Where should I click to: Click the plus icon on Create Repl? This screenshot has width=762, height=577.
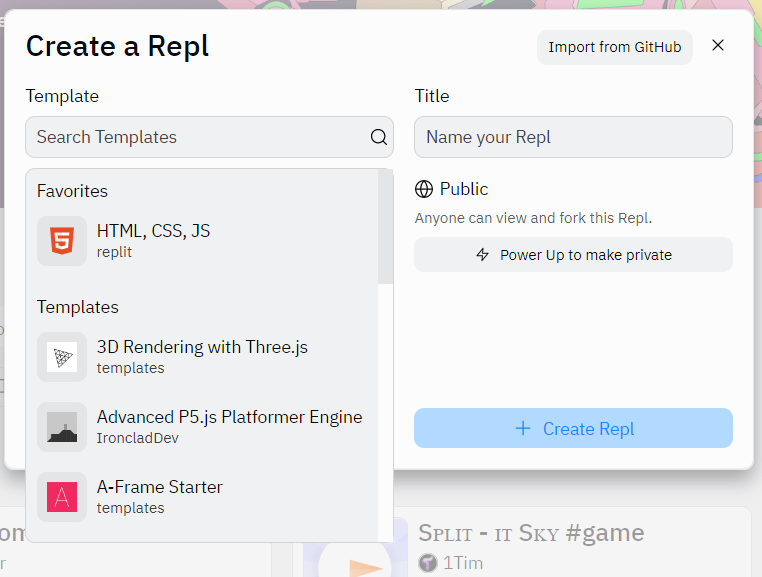click(522, 428)
